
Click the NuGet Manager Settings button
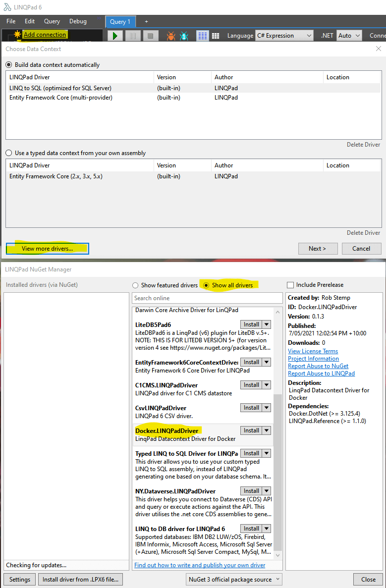click(20, 580)
